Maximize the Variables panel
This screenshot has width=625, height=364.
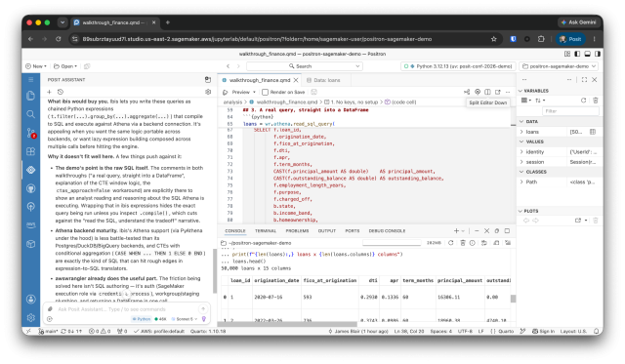tap(584, 80)
